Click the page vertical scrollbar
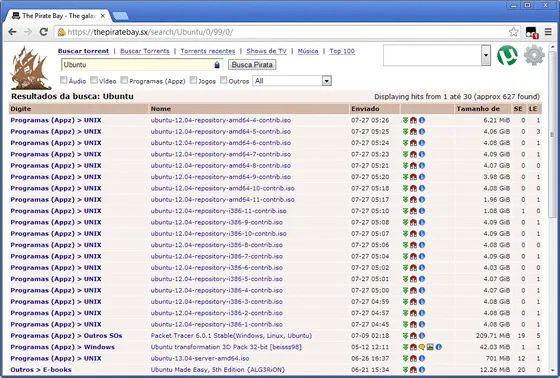Screen dimensions: 560x378 (x=552, y=135)
